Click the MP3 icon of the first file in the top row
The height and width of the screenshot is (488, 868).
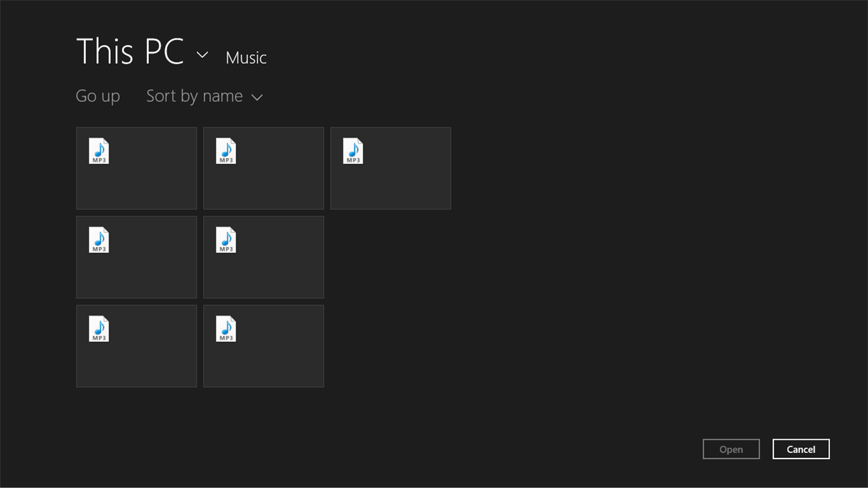click(99, 151)
